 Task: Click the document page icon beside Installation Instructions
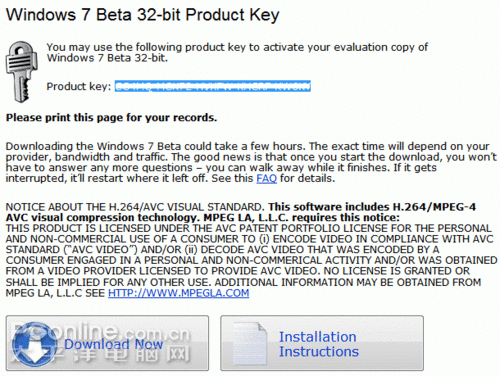tap(250, 343)
